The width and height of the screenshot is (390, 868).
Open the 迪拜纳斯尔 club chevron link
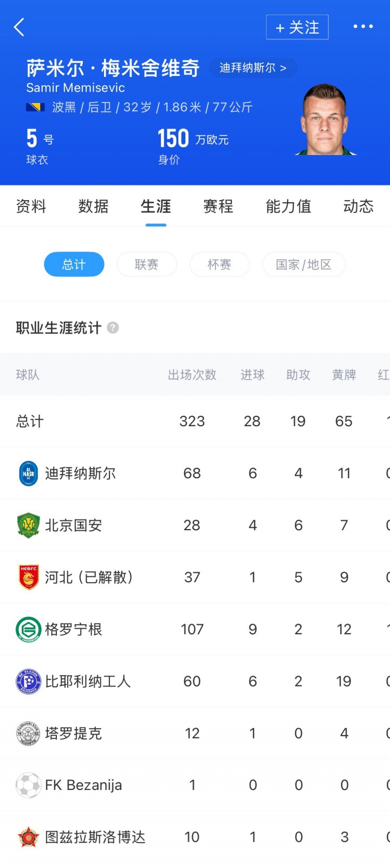[x=252, y=68]
